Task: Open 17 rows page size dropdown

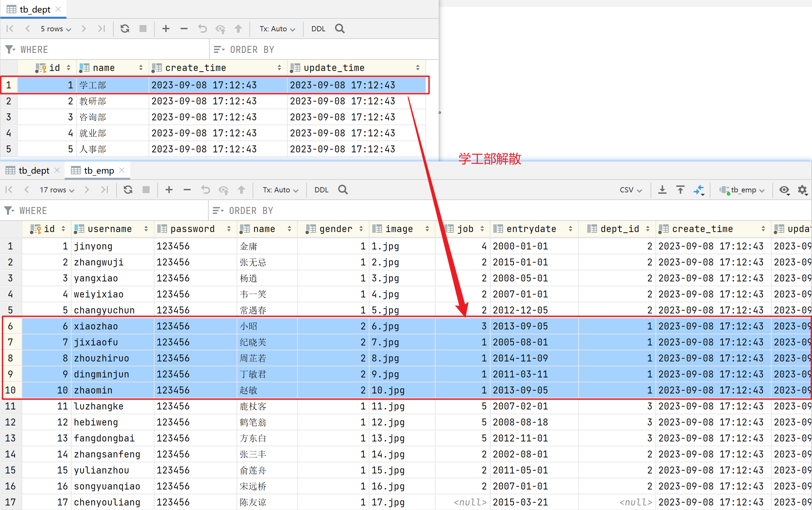Action: point(57,190)
